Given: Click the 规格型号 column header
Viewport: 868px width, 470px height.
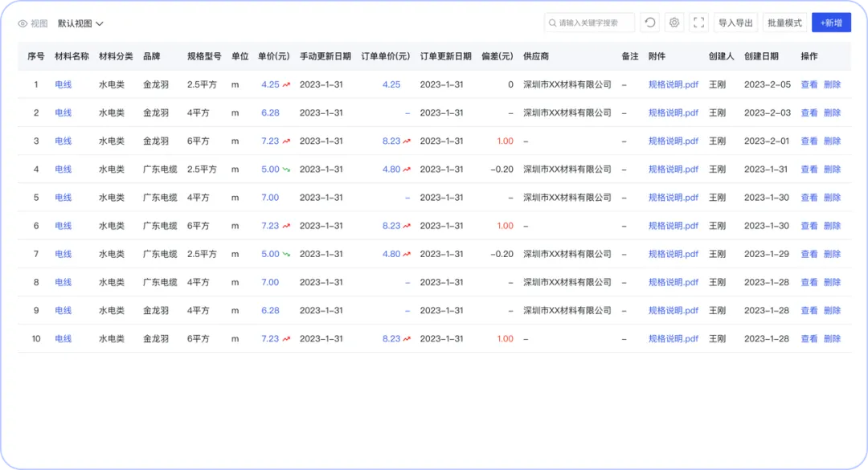Looking at the screenshot, I should click(204, 56).
